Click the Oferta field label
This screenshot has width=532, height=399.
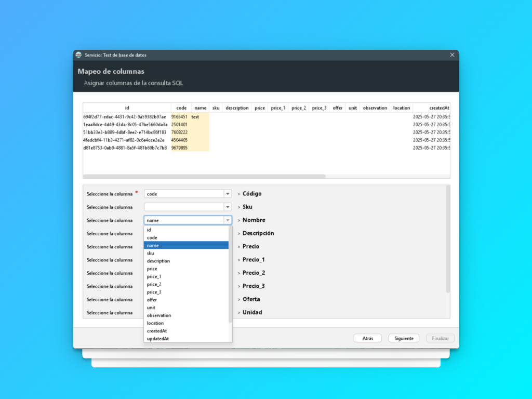click(x=251, y=299)
